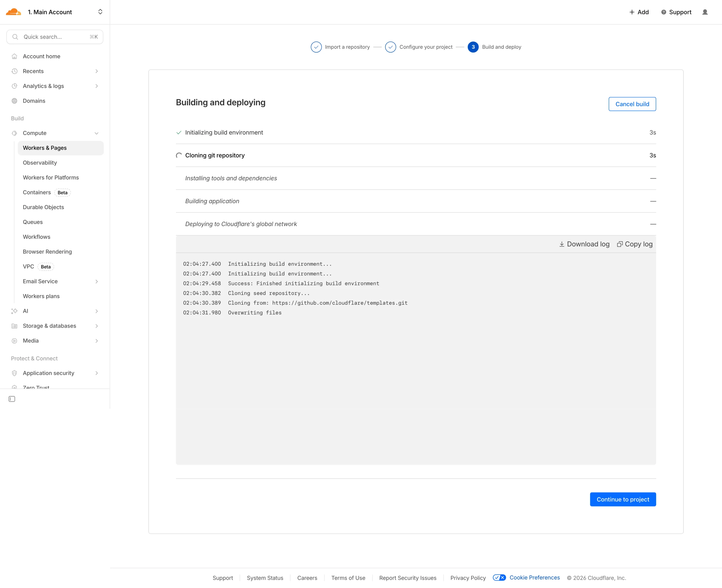Image resolution: width=722 pixels, height=588 pixels.
Task: Open Cookie Preferences link
Action: pos(535,577)
